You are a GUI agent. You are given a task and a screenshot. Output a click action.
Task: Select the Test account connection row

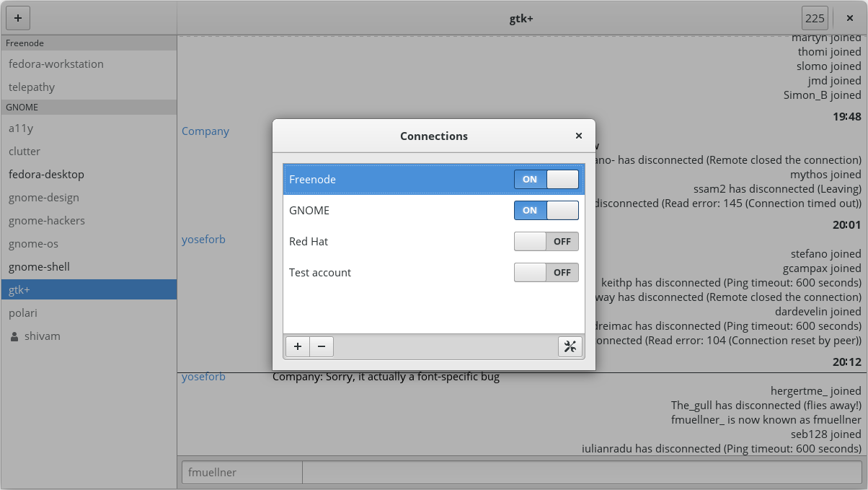pyautogui.click(x=434, y=272)
